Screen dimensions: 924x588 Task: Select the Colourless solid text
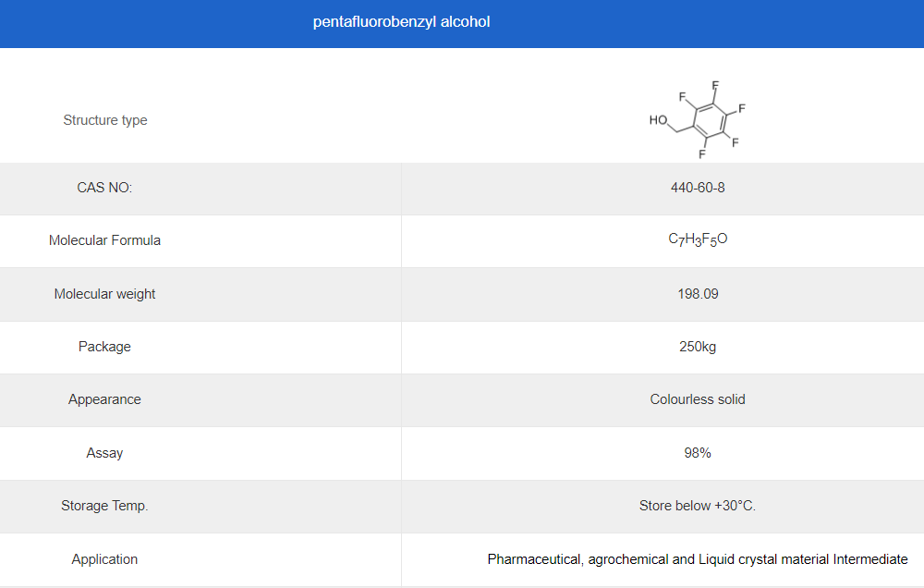(x=698, y=399)
